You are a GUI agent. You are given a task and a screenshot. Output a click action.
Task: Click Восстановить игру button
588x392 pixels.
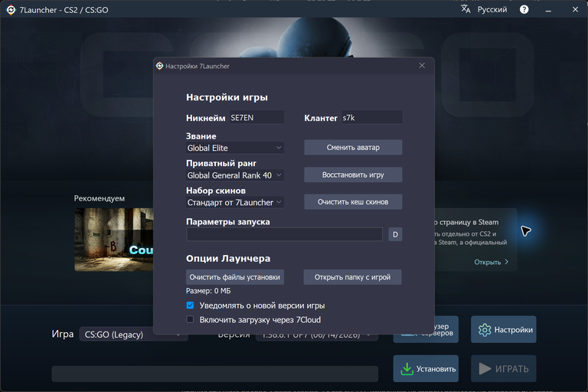pos(353,175)
